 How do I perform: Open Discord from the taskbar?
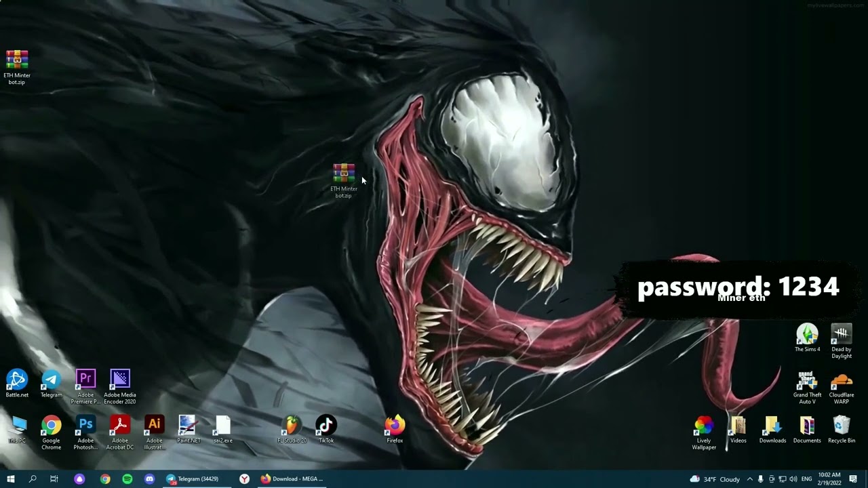click(x=150, y=479)
